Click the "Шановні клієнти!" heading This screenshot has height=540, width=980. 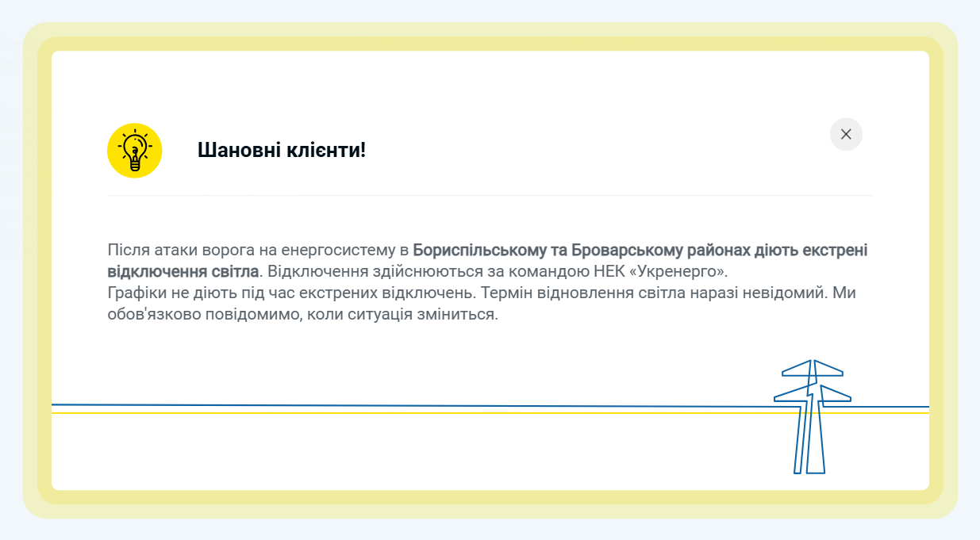(282, 150)
